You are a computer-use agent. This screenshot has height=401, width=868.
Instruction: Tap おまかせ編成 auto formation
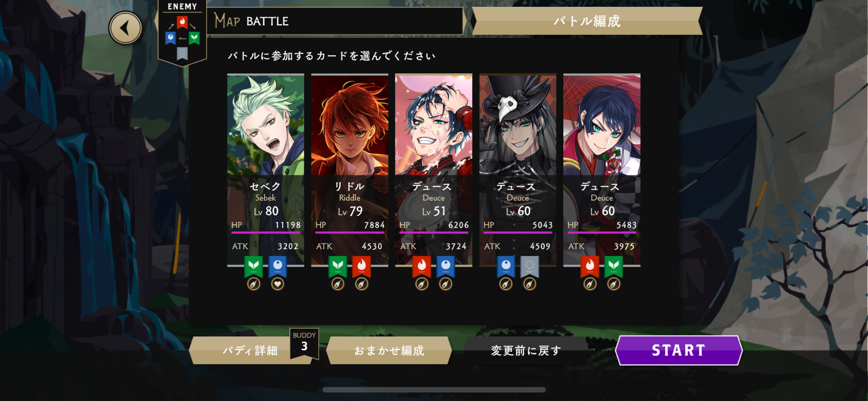pyautogui.click(x=389, y=351)
